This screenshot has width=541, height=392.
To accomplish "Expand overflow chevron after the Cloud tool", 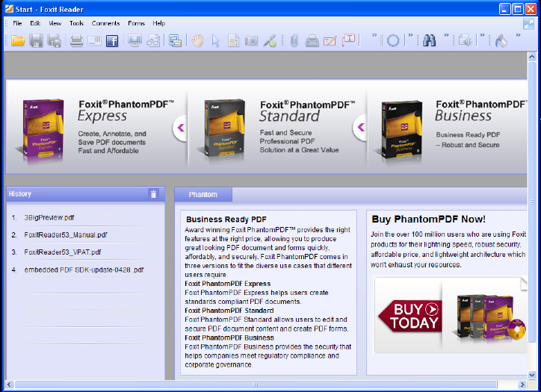I will coord(410,35).
